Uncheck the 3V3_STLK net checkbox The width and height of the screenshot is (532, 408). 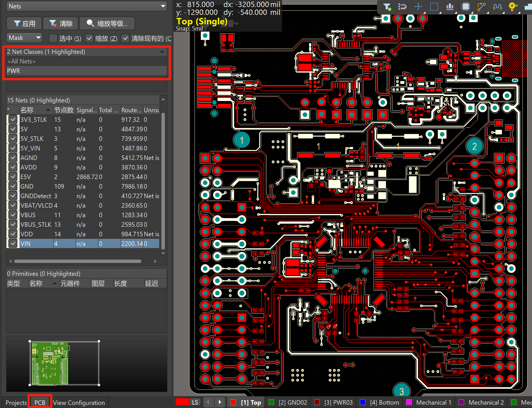pos(13,120)
